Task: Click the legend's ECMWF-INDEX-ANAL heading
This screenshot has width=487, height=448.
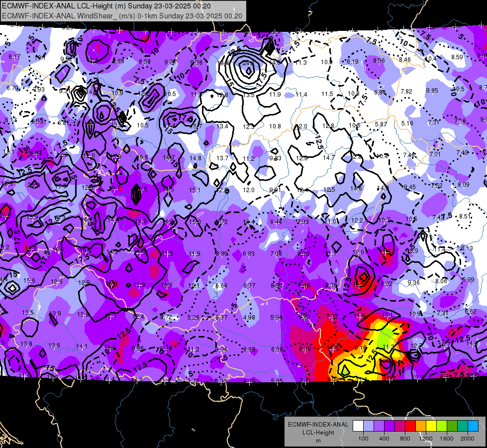Action: click(318, 425)
